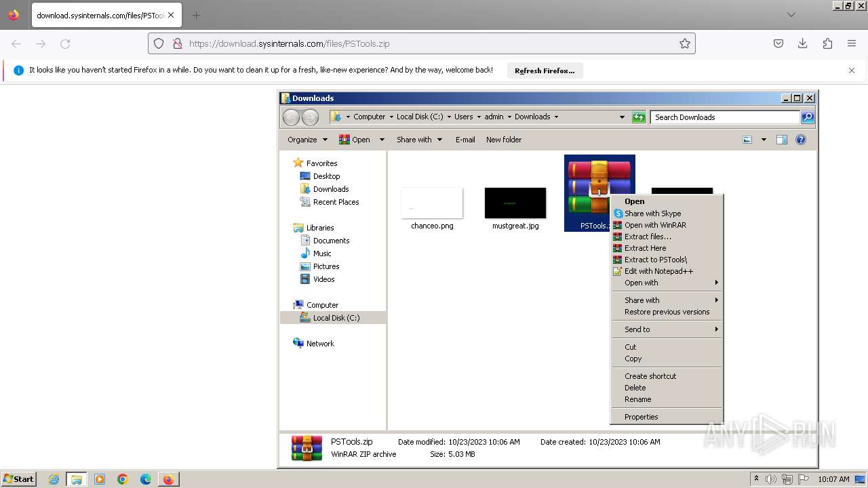Choose Share with Skype
Viewport: 868px width, 488px height.
coord(667,213)
